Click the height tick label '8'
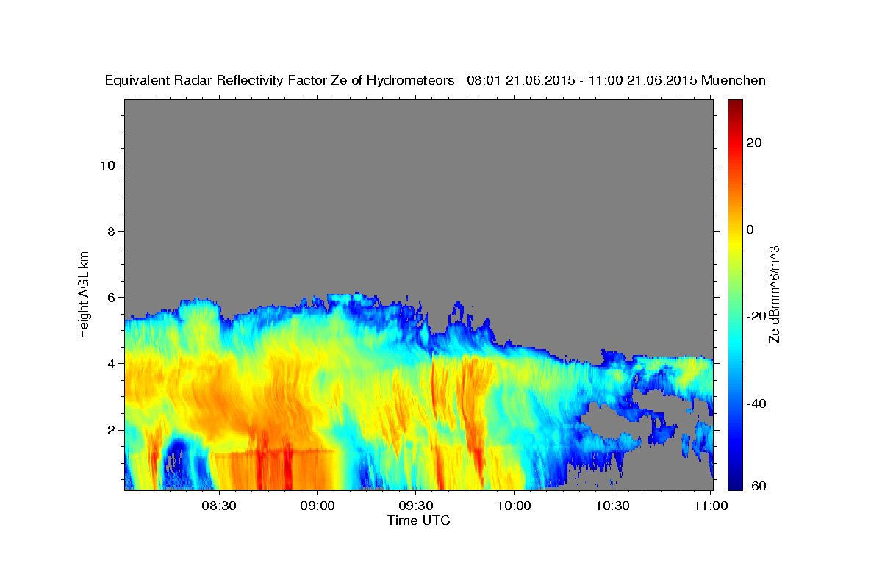Viewport: 882px width, 588px height. (x=110, y=231)
